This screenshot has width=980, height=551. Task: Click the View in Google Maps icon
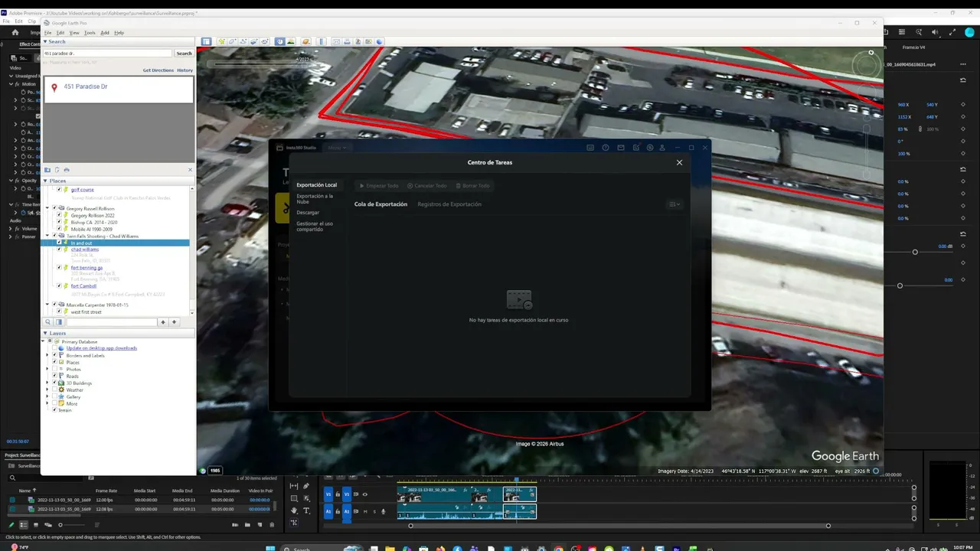pos(368,41)
